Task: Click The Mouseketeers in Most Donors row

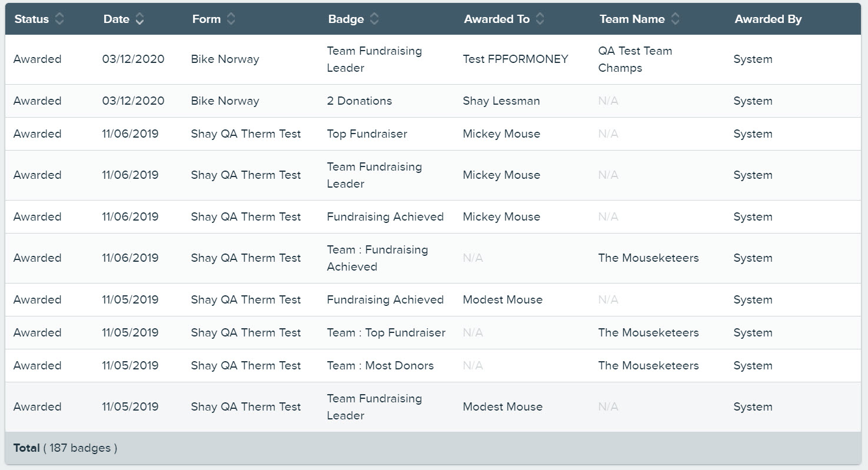Action: pyautogui.click(x=648, y=365)
